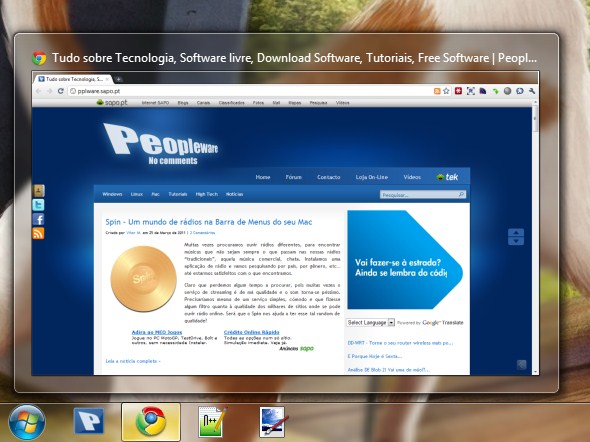Click the bookmark star in address bar
Image resolution: width=590 pixels, height=442 pixels.
(x=446, y=91)
